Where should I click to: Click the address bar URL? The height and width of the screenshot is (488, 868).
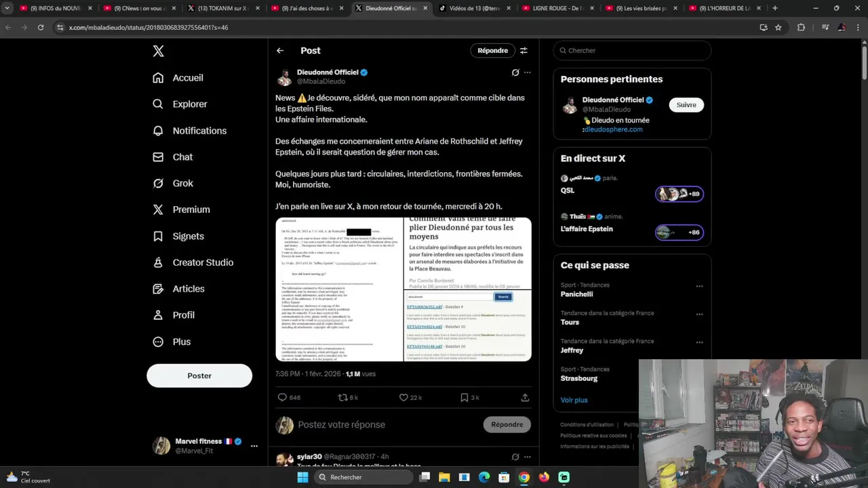(149, 28)
